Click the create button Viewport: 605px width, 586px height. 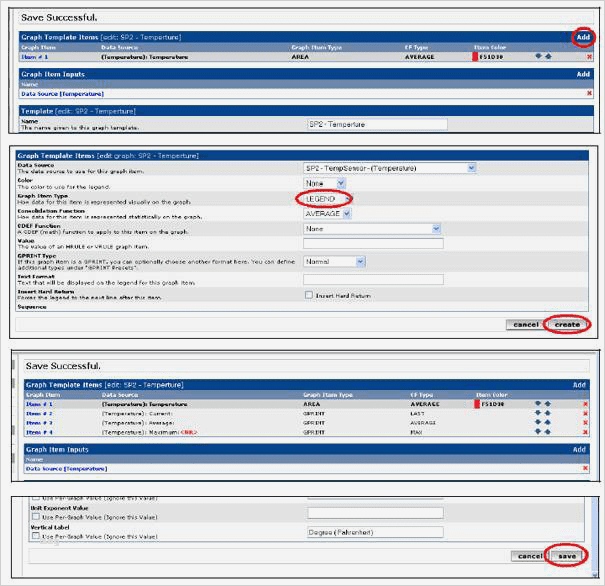coord(567,324)
